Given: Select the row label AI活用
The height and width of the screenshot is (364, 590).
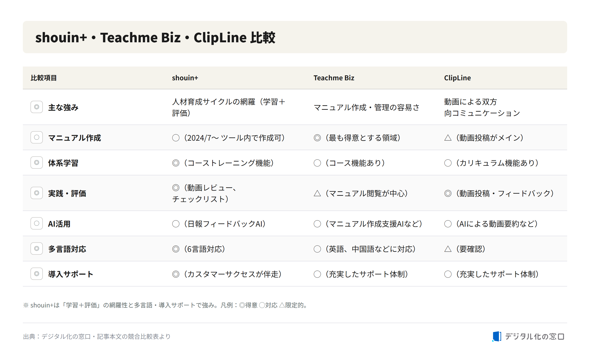Looking at the screenshot, I should coord(59,224).
